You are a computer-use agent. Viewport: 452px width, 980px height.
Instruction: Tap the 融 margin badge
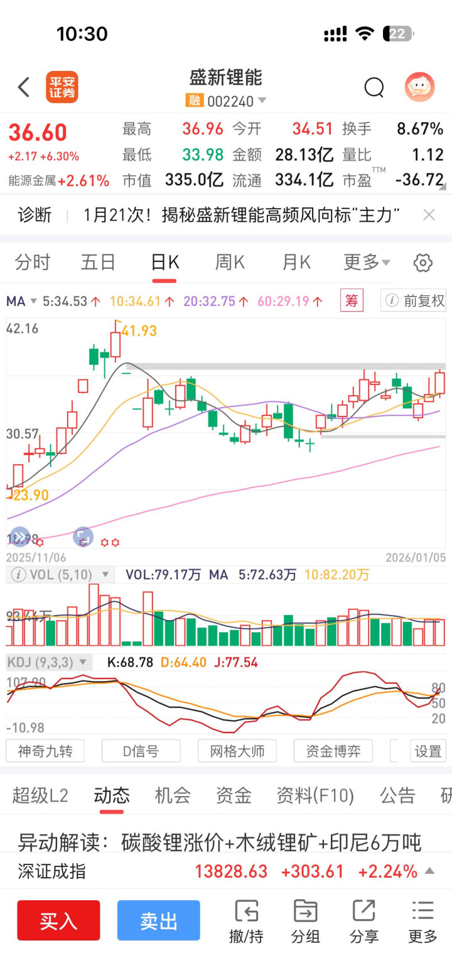193,101
